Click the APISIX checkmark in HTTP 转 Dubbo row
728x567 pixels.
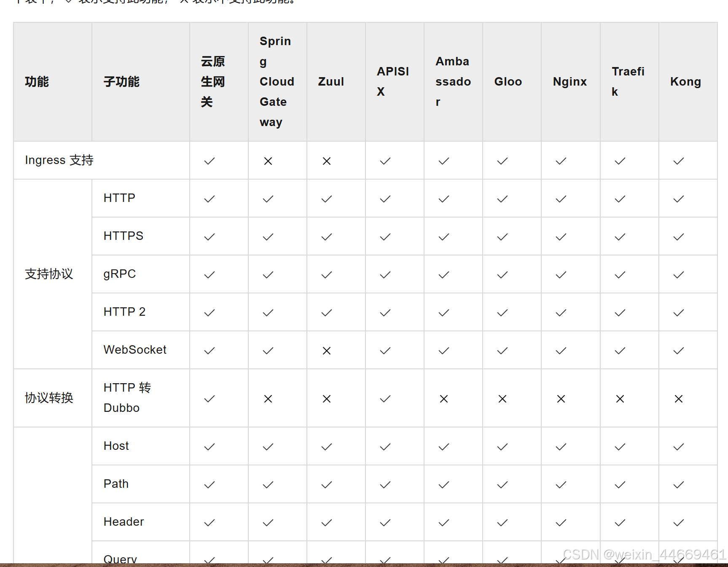click(385, 399)
